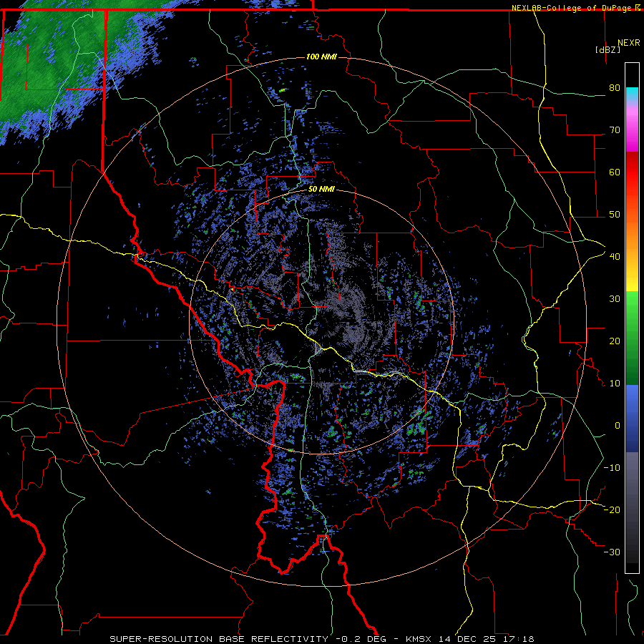This screenshot has width=644, height=644.
Task: Click the 50 value on dBZ scale
Action: (615, 215)
